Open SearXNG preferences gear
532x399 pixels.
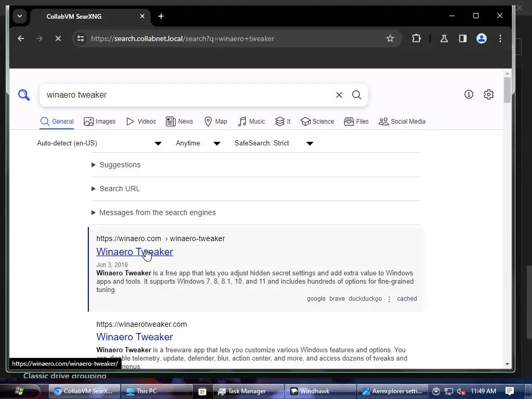pos(488,95)
